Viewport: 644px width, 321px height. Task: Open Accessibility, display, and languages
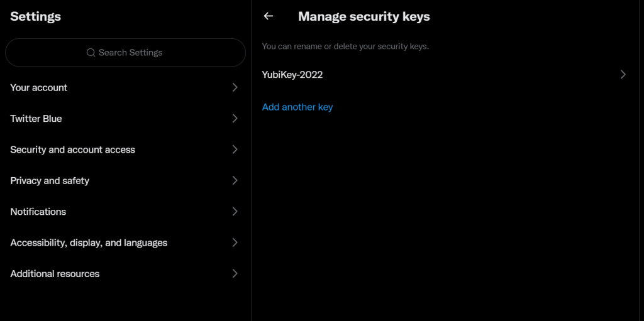pyautogui.click(x=125, y=242)
